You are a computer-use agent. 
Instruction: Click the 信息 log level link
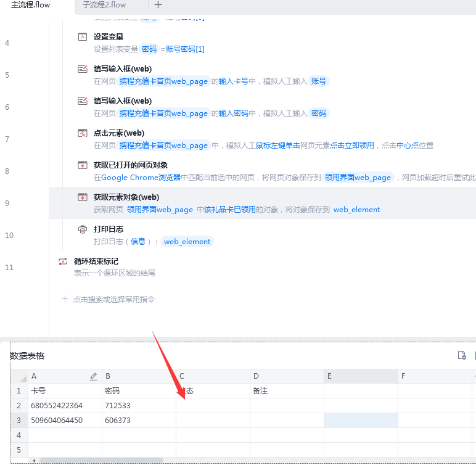[138, 242]
